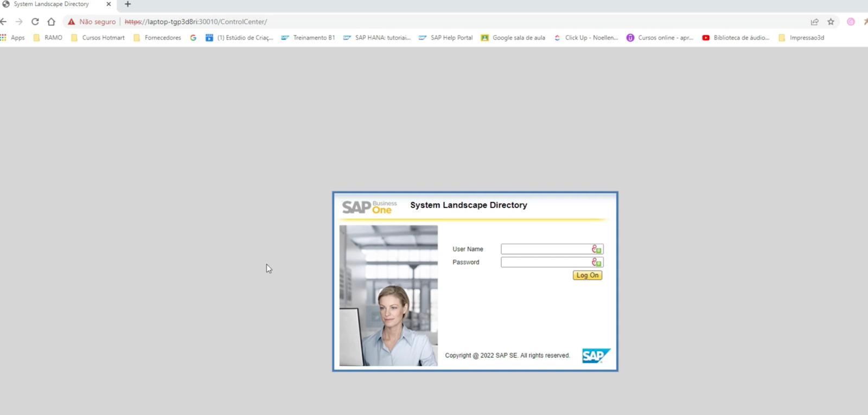Click the 'Não seguro' security warning
868x415 pixels.
click(92, 22)
